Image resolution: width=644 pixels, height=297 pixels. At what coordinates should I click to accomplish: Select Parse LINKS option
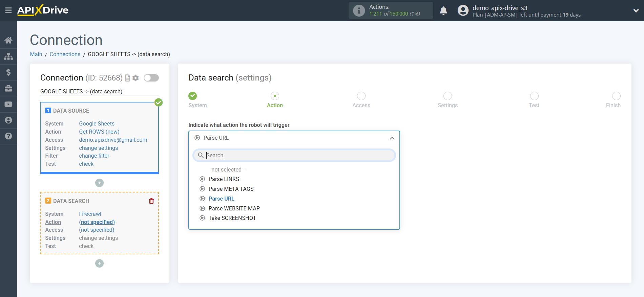[x=224, y=179]
